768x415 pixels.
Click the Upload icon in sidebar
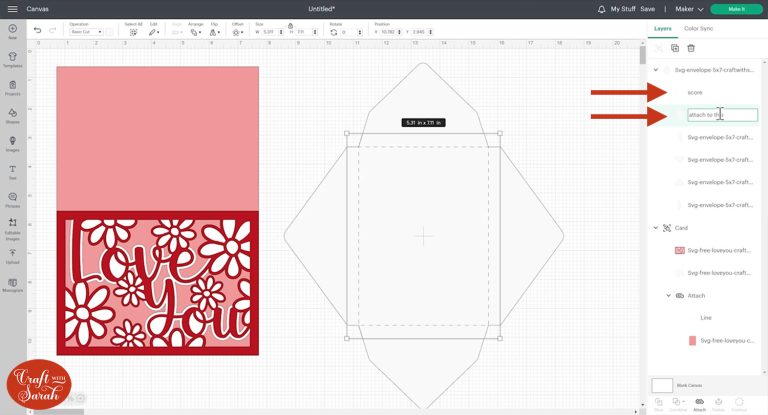pos(12,255)
